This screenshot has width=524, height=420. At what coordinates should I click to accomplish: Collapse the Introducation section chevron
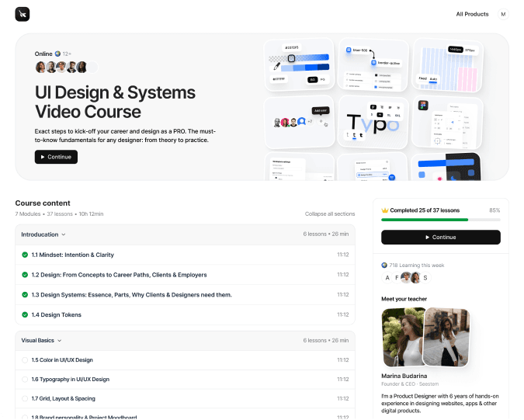tap(64, 234)
